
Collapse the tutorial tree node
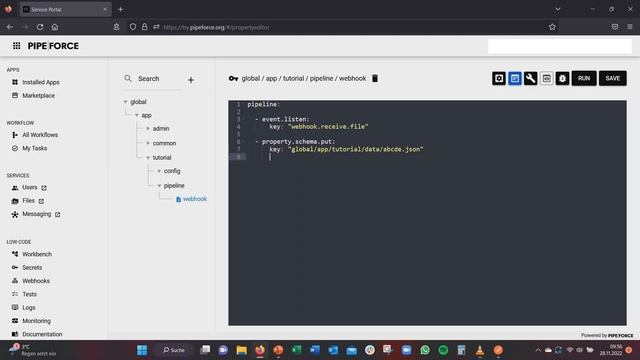pyautogui.click(x=148, y=158)
